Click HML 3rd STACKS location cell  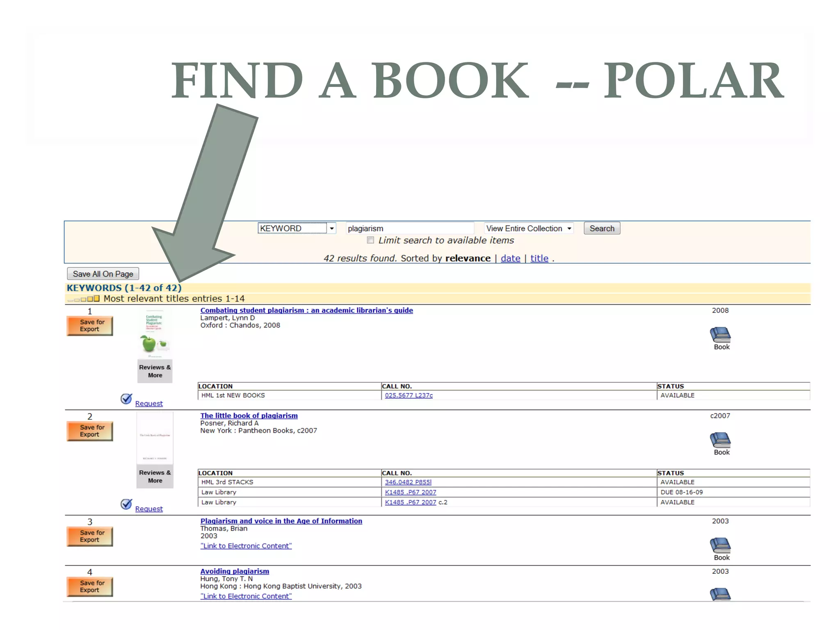point(289,482)
